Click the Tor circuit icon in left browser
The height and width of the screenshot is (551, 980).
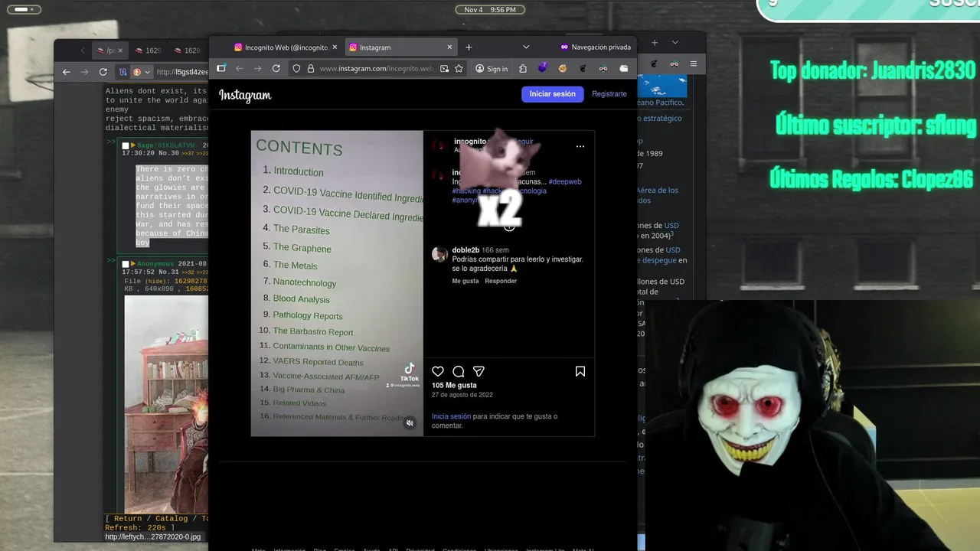pyautogui.click(x=123, y=72)
